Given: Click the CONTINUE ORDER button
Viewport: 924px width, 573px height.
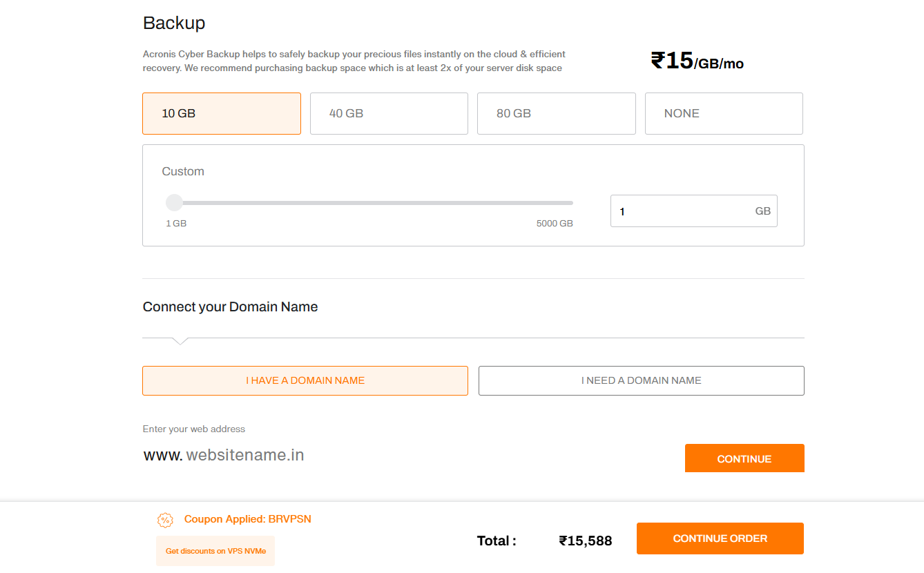Looking at the screenshot, I should coord(720,538).
